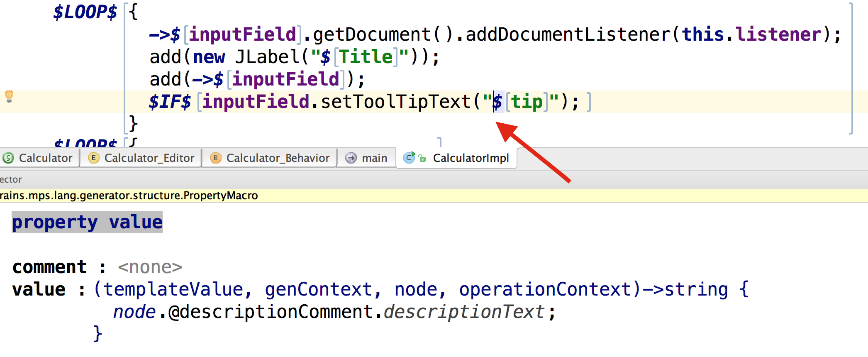Click inputField on the getDocument line
This screenshot has width=868, height=357.
click(243, 34)
